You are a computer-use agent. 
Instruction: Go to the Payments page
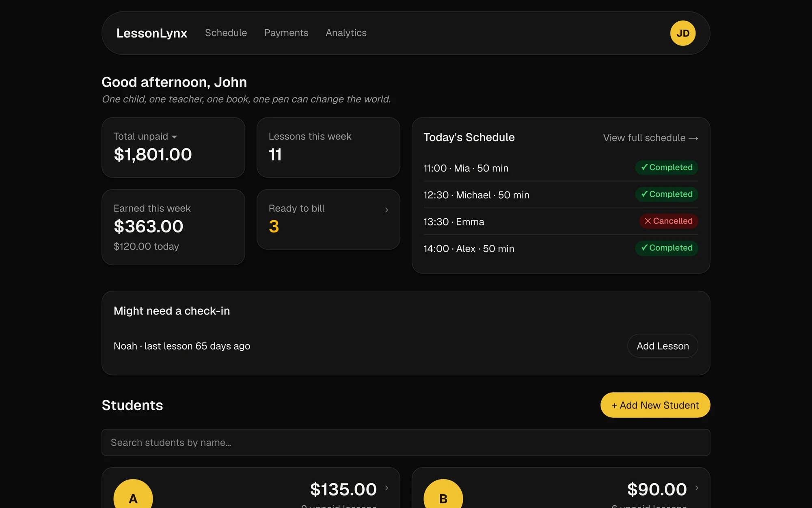coord(286,33)
